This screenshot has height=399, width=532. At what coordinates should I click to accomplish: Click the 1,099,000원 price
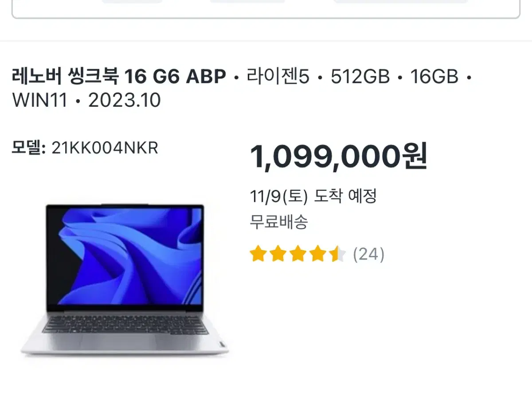339,157
